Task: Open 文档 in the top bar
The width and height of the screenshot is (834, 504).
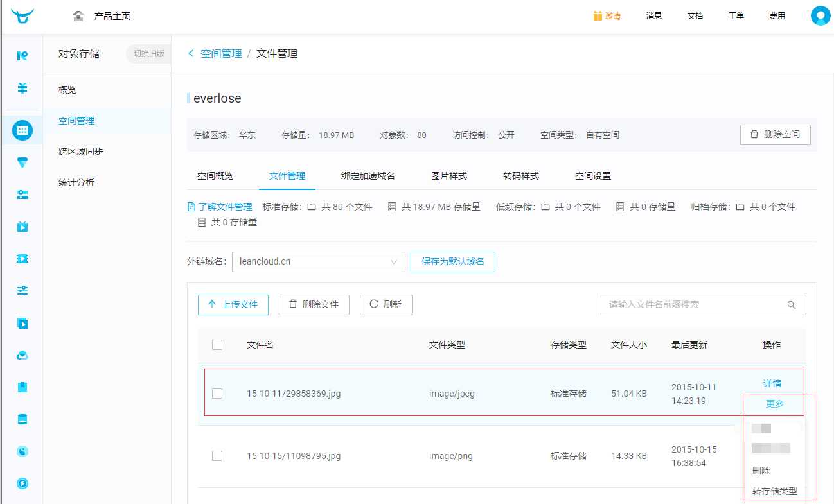Action: click(x=695, y=15)
